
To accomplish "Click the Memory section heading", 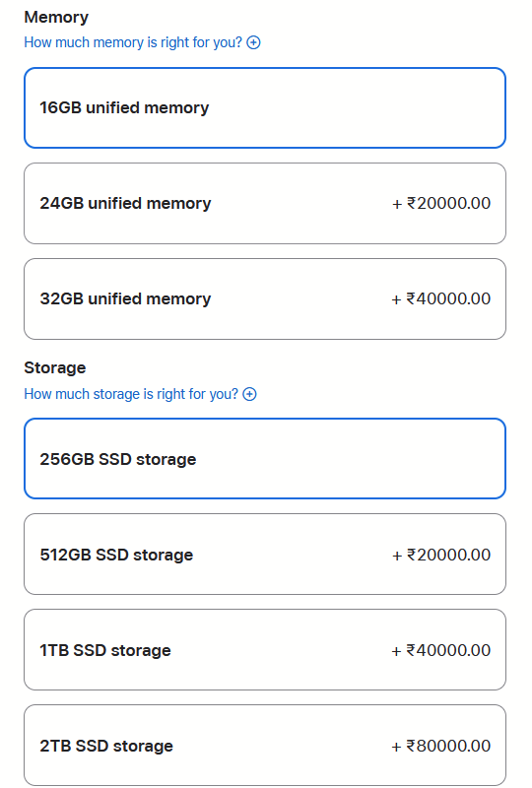I will [56, 18].
